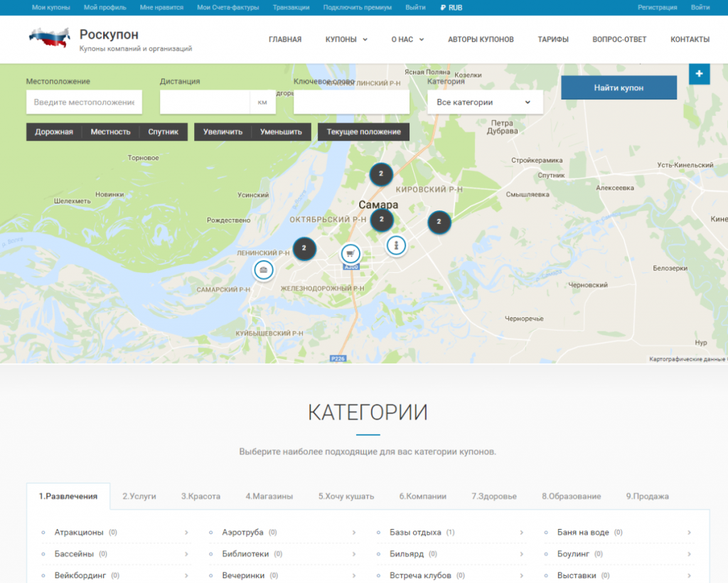Viewport: 728px width, 583px height.
Task: Click the Роскупон flag logo
Action: (50, 37)
